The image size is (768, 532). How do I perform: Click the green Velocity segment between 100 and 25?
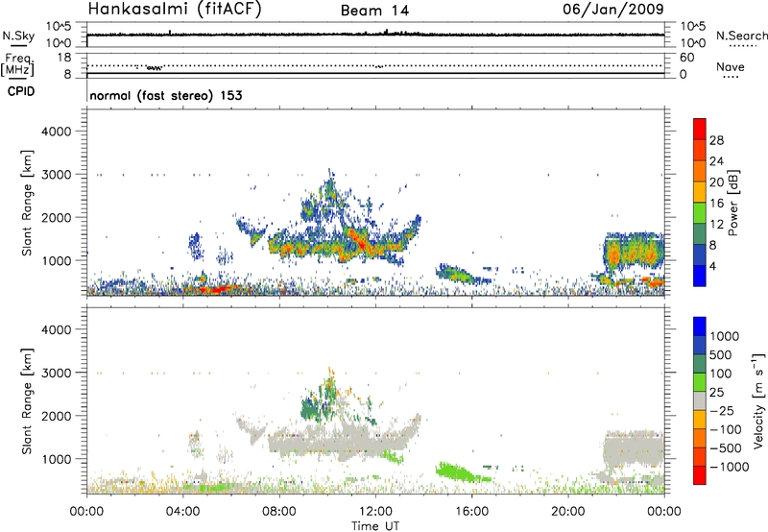pos(700,382)
